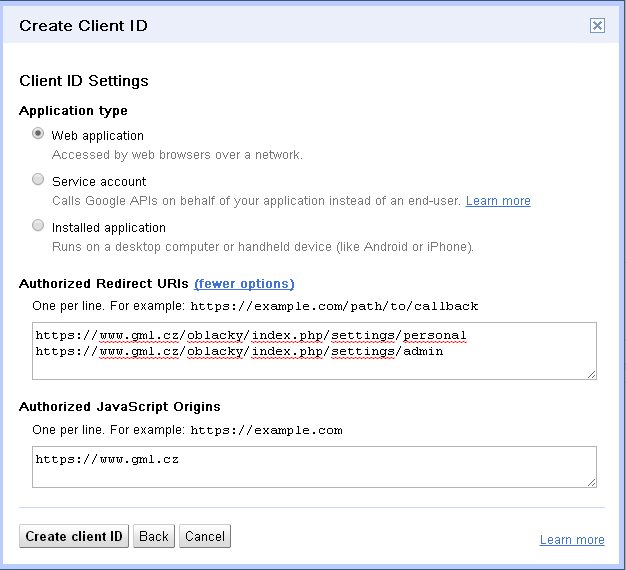The image size is (626, 570).
Task: Grab the Redirect URIs textarea resize handle
Action: (x=591, y=374)
